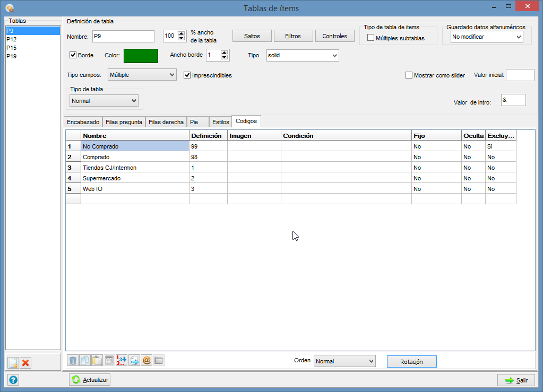This screenshot has width=543, height=392.
Task: Switch to the Encabezado tab
Action: click(83, 122)
